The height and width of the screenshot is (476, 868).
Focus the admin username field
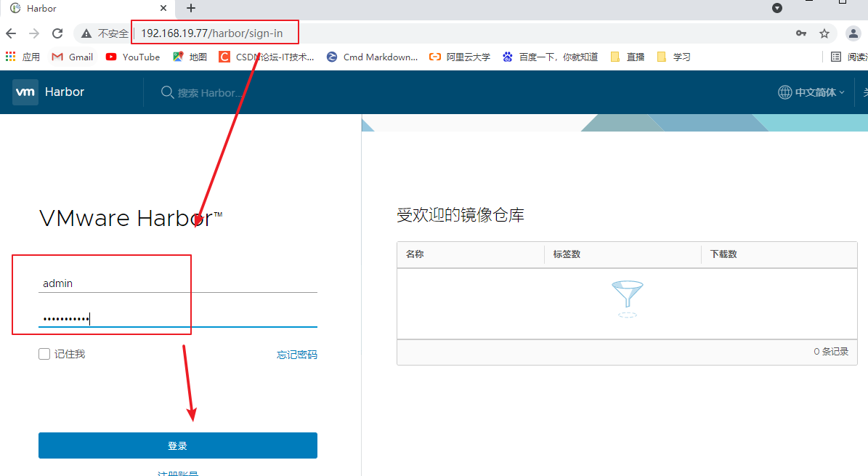[x=178, y=283]
